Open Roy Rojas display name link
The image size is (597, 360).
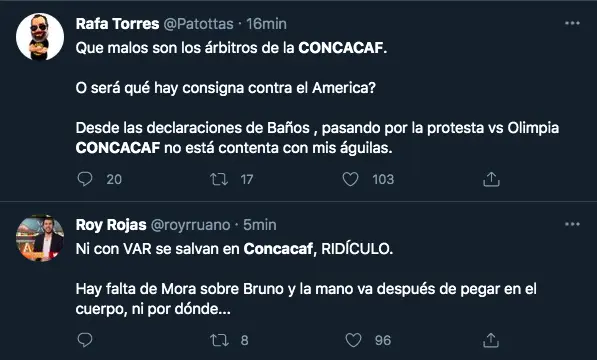[x=111, y=225]
